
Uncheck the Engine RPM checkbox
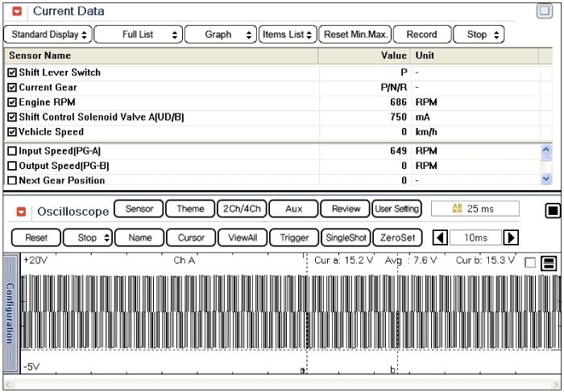coord(12,102)
